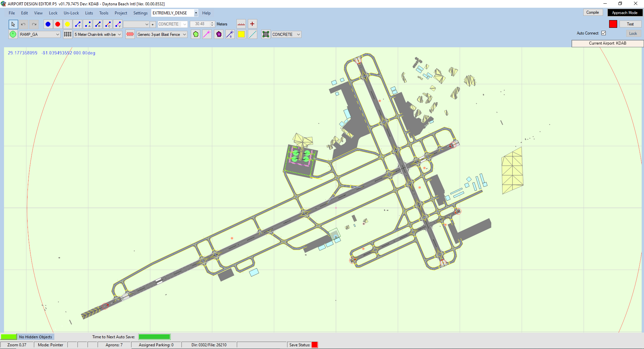Open the View menu
Viewport: 644px width, 349px height.
pos(38,13)
